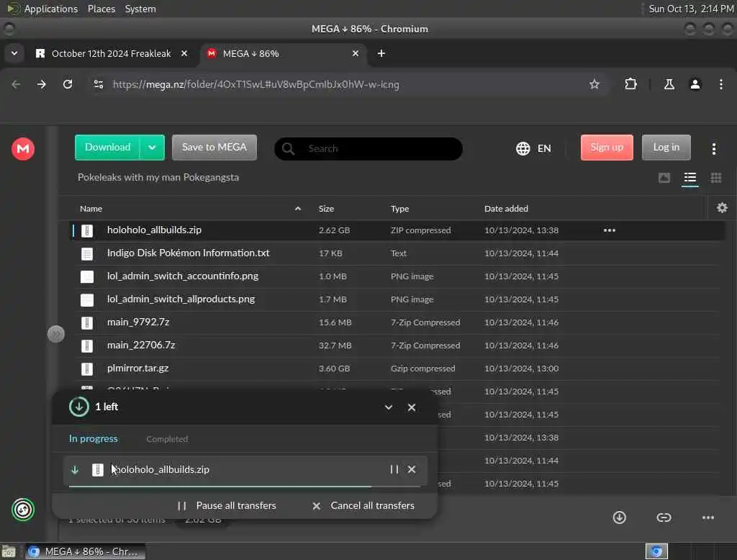Switch to October 12th 2024 Freakleak tab

click(111, 53)
